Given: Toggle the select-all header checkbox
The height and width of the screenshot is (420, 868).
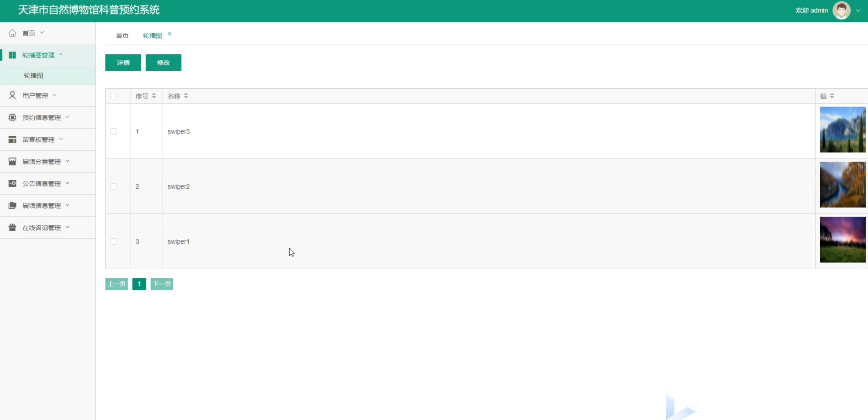Looking at the screenshot, I should coord(114,96).
